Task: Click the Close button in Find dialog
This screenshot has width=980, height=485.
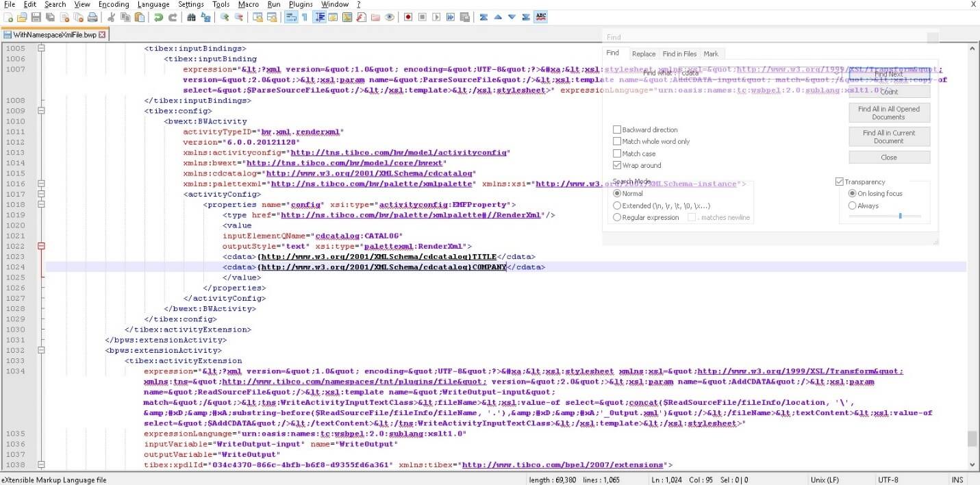Action: (889, 157)
